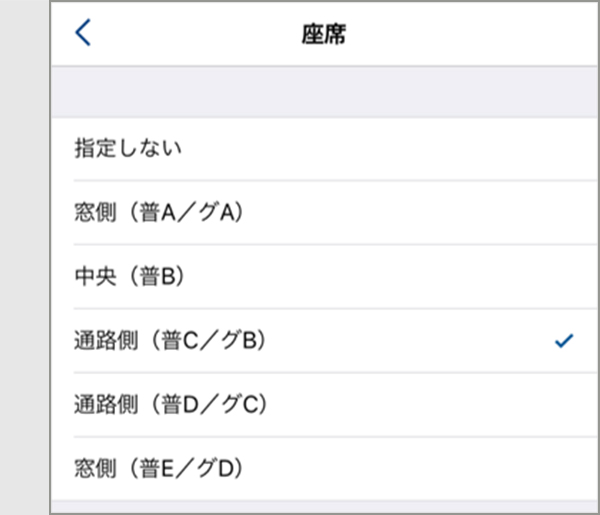The image size is (600, 515).
Task: Click the gray section header above the list
Action: tap(324, 92)
